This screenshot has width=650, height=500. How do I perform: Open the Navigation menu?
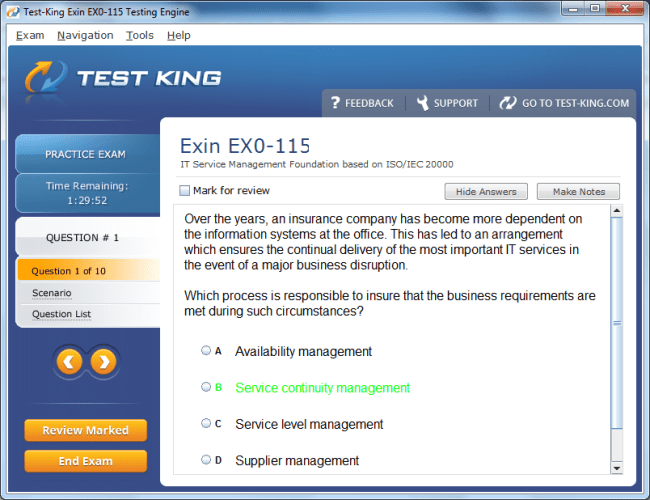[85, 36]
